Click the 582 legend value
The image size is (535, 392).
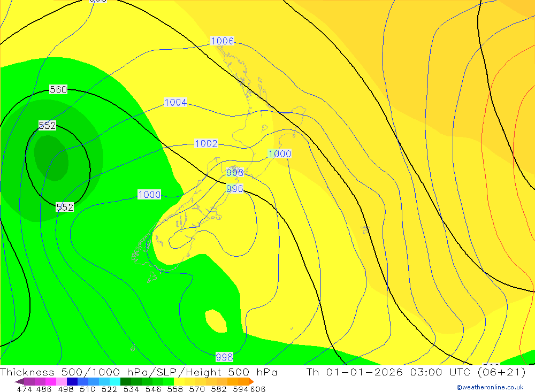[x=218, y=389]
